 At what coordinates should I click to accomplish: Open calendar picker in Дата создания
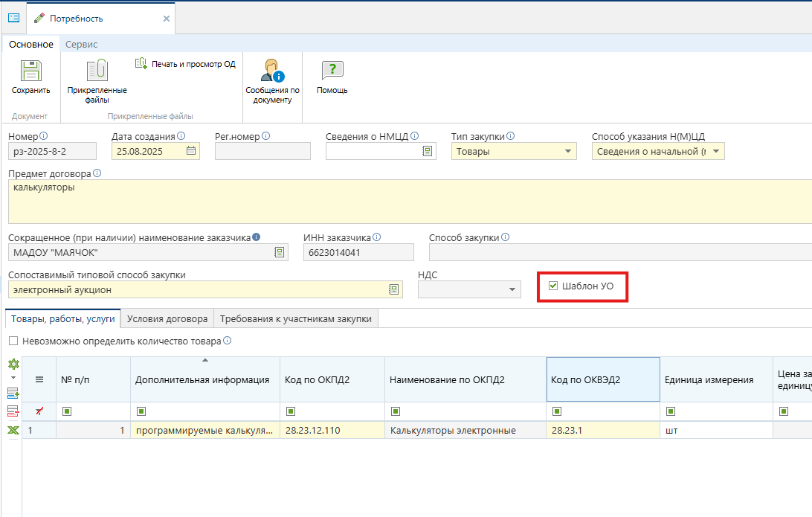(x=191, y=151)
